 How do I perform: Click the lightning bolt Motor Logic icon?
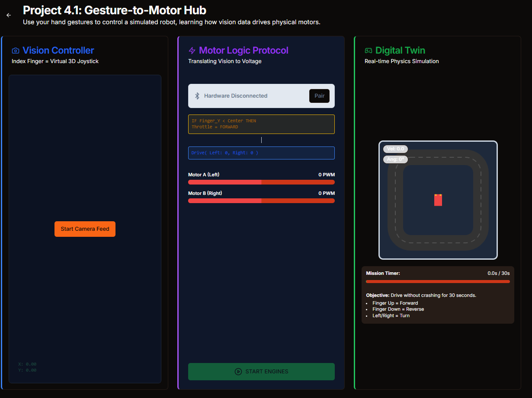tap(192, 51)
